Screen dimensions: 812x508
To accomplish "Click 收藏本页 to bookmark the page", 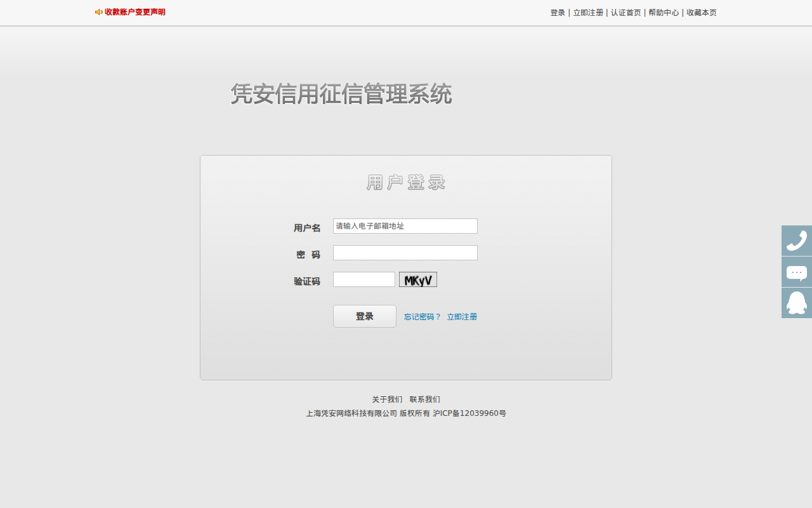I will click(701, 12).
